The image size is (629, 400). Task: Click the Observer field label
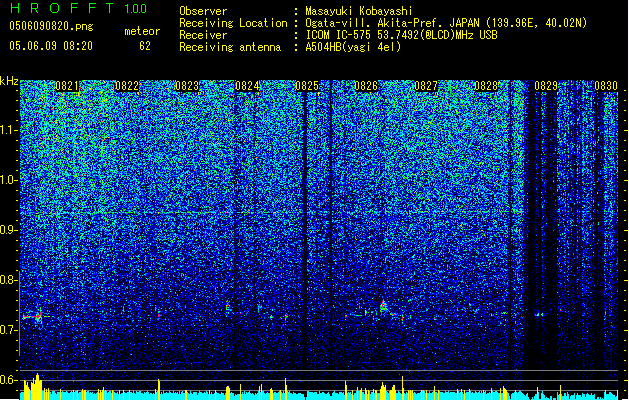[x=203, y=11]
